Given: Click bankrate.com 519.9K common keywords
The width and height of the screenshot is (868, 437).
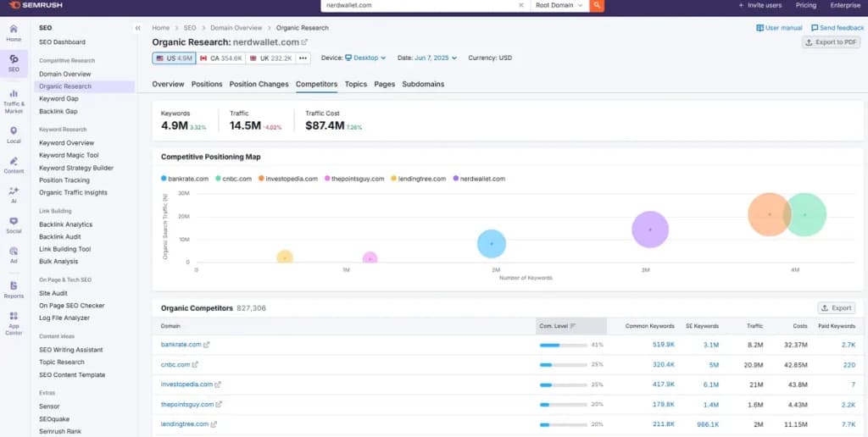Looking at the screenshot, I should pyautogui.click(x=663, y=345).
